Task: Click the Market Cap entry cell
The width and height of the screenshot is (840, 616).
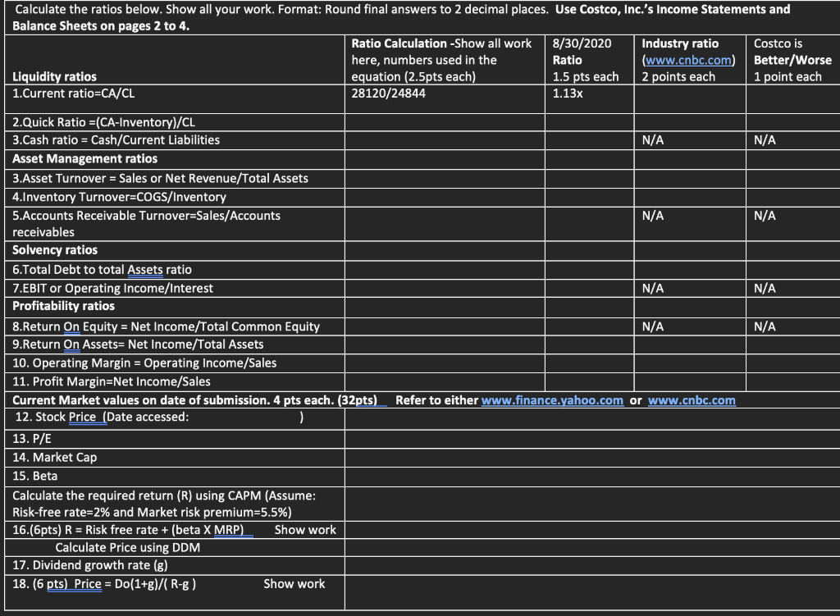Action: click(591, 456)
